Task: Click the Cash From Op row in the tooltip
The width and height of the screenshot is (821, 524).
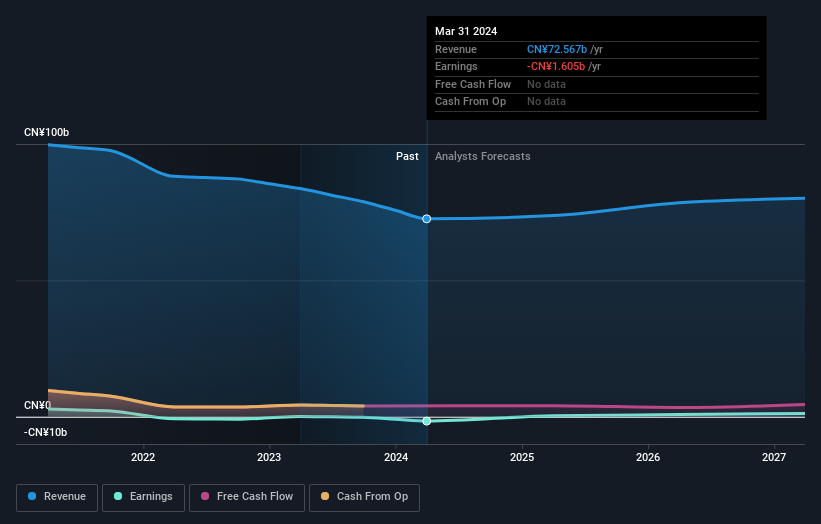Action: click(x=596, y=102)
